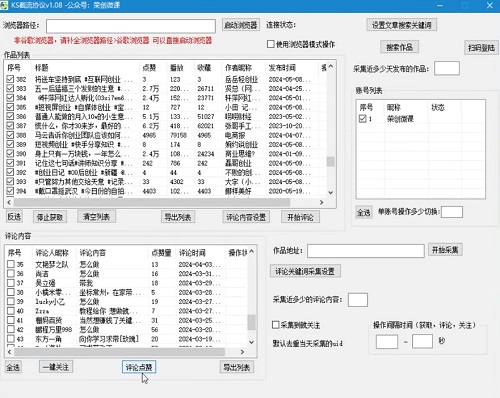Click works list scroll-up arrow
500x398 pixels.
point(331,67)
